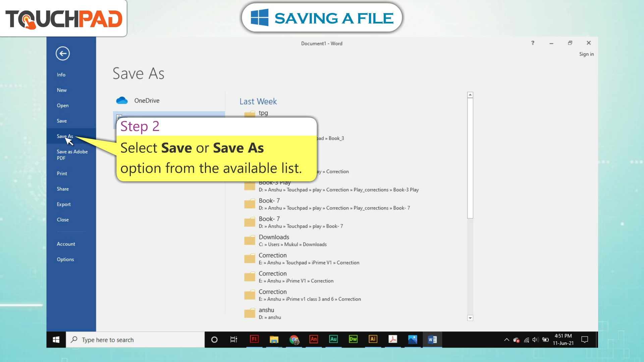Click Close in the sidebar
Screen dimensions: 644x362
click(x=63, y=220)
